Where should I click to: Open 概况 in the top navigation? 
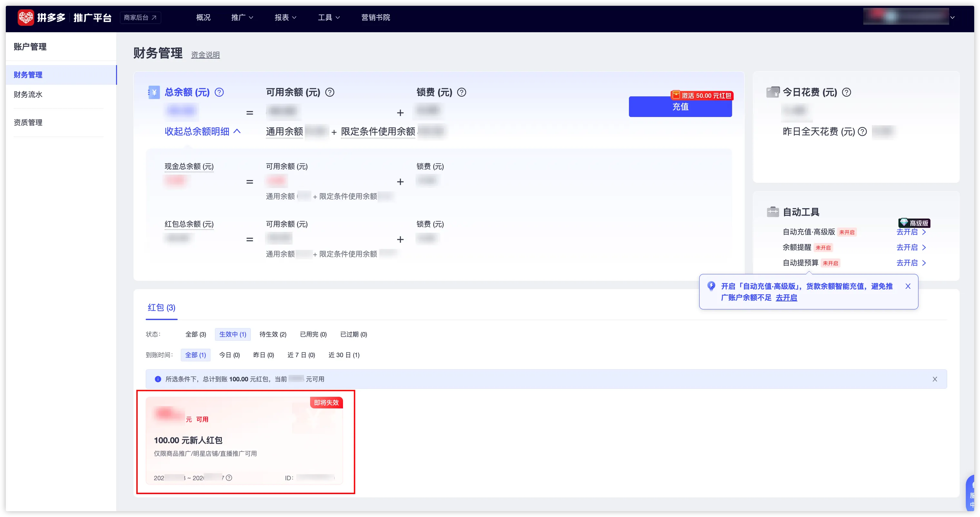pos(203,17)
